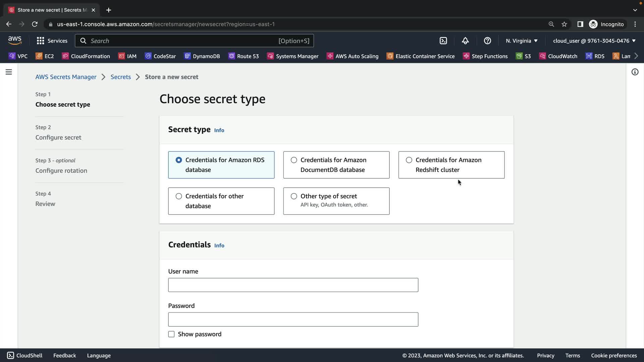Viewport: 644px width, 362px height.
Task: Select Credentials for Amazon Redshift cluster
Action: click(409, 160)
